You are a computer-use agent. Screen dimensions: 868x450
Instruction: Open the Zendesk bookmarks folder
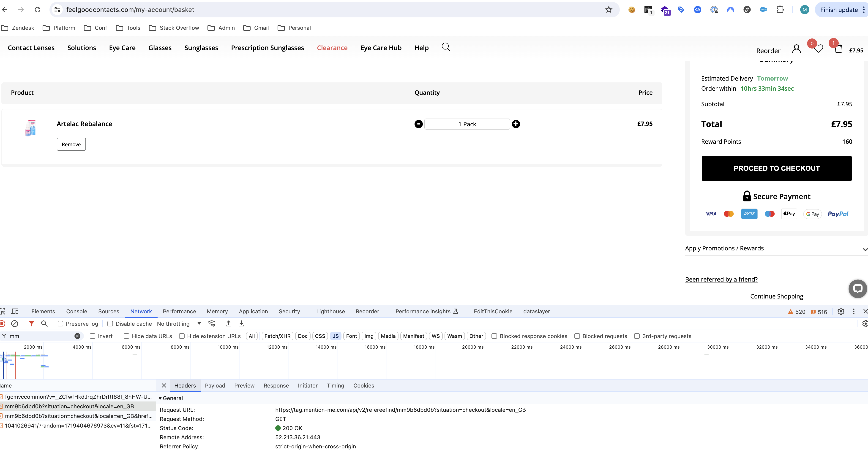18,28
